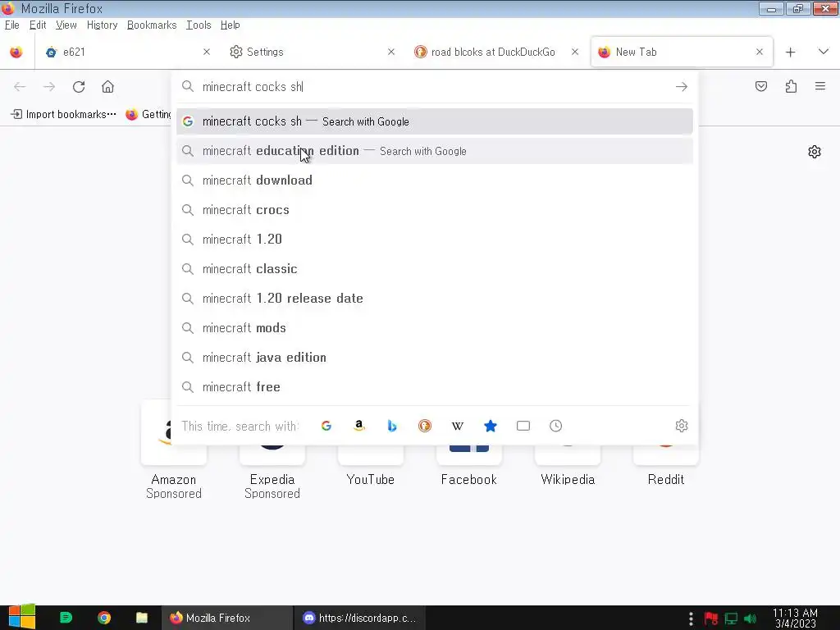Click the Go arrow in the address bar
This screenshot has width=840, height=630.
point(681,87)
